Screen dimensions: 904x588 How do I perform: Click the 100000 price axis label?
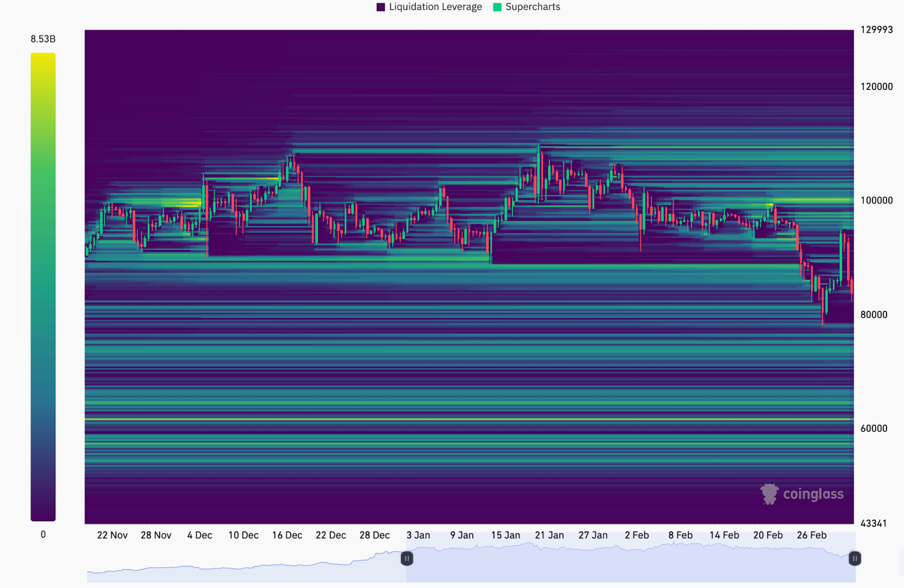pos(876,201)
